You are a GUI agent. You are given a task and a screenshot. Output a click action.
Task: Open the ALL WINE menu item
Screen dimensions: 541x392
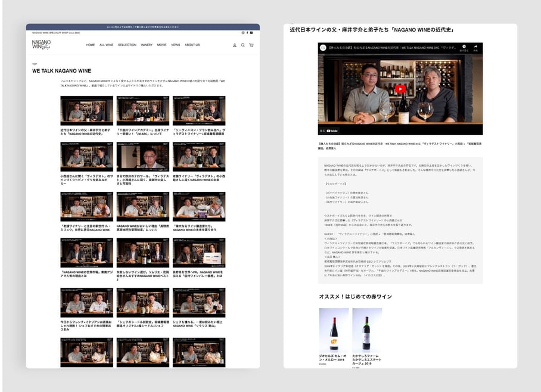pyautogui.click(x=106, y=45)
